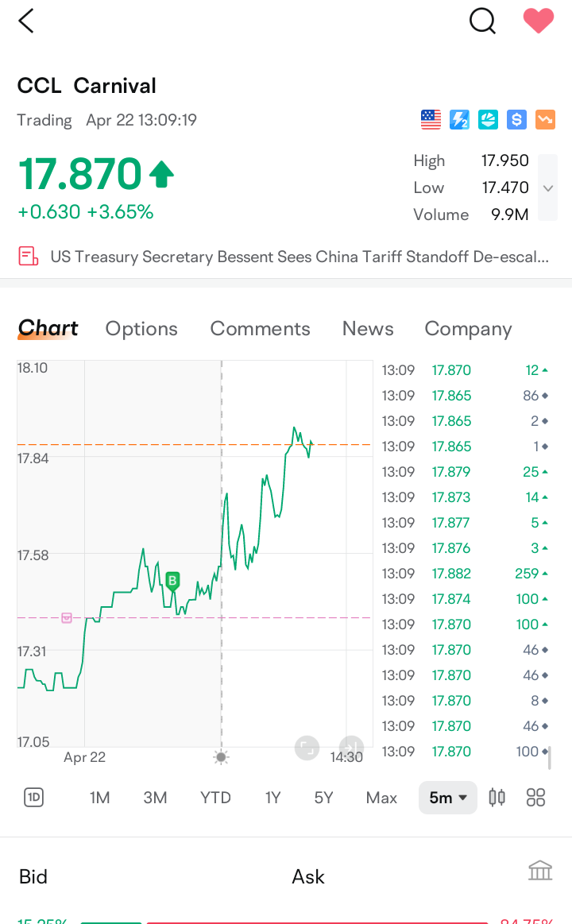The height and width of the screenshot is (924, 572).
Task: Tap the Trading status label
Action: tap(44, 120)
